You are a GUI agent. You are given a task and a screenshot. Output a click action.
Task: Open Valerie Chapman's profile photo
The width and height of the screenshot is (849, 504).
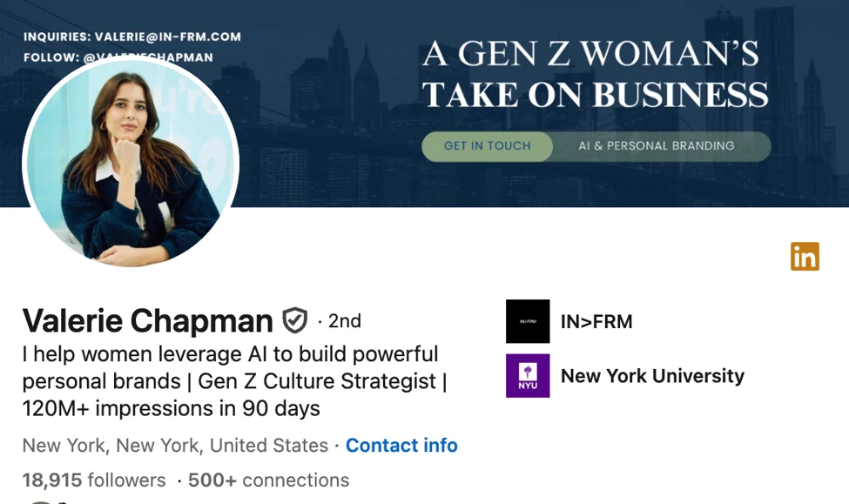(x=131, y=164)
